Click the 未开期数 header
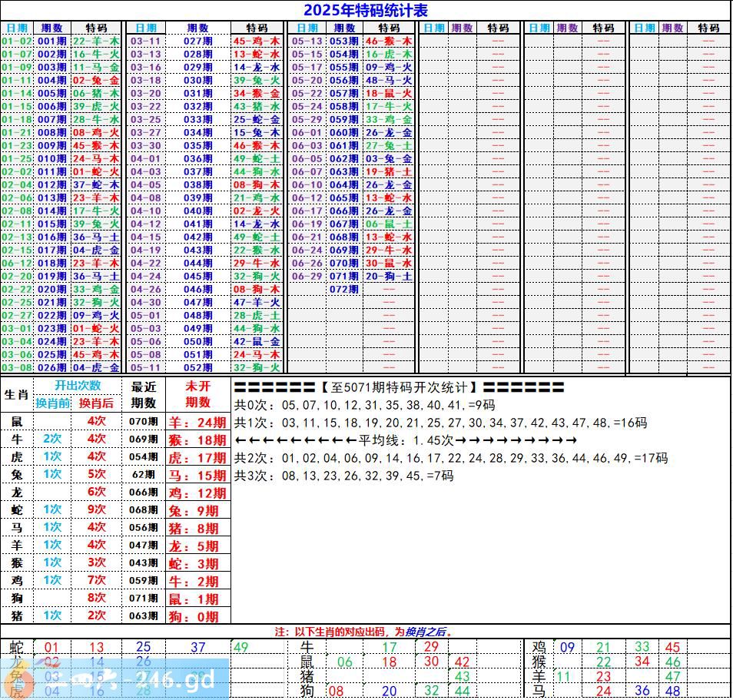 tap(198, 393)
